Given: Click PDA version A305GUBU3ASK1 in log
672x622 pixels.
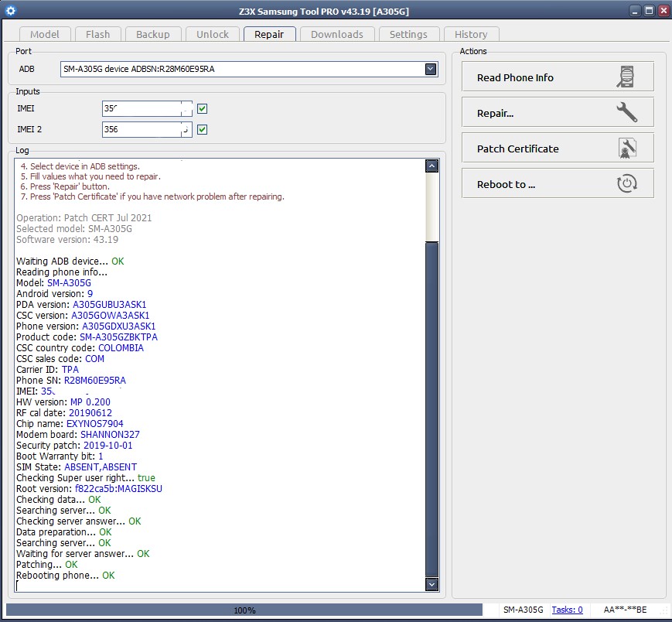Looking at the screenshot, I should pos(109,305).
